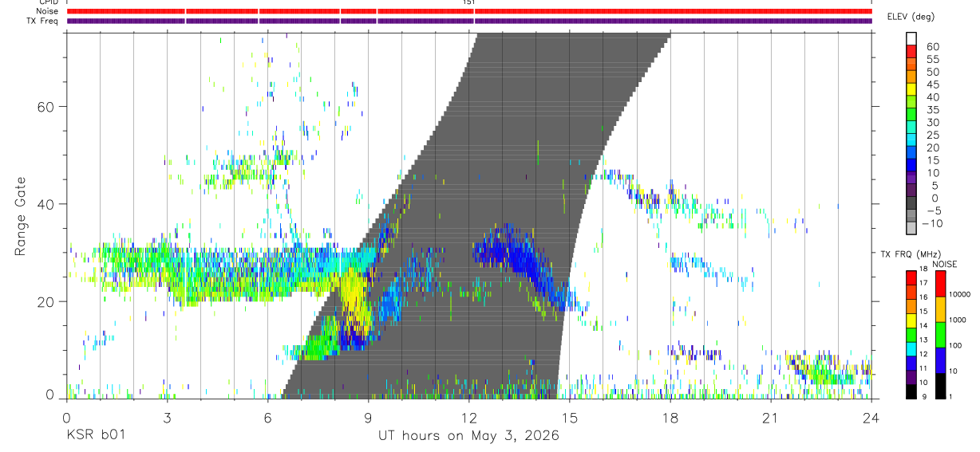Click the x-axis tick label 15

(x=570, y=418)
